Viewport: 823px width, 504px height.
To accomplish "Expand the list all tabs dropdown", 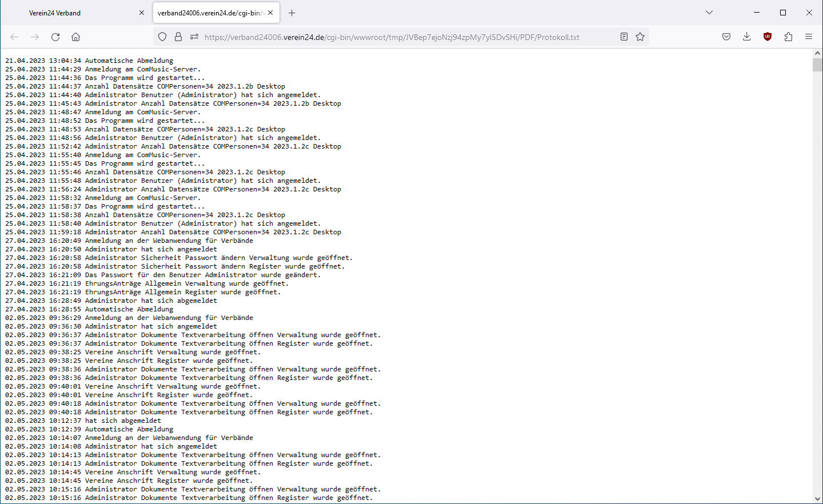I will click(709, 13).
